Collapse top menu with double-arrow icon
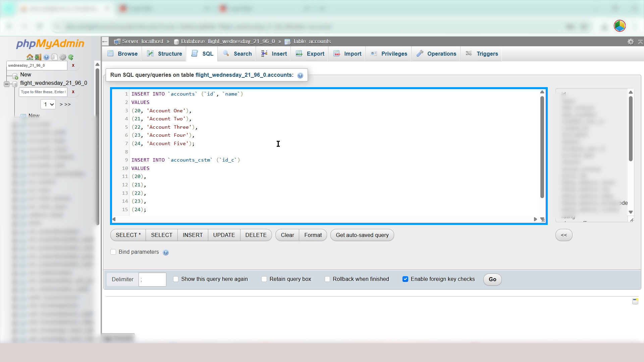 pos(640,42)
